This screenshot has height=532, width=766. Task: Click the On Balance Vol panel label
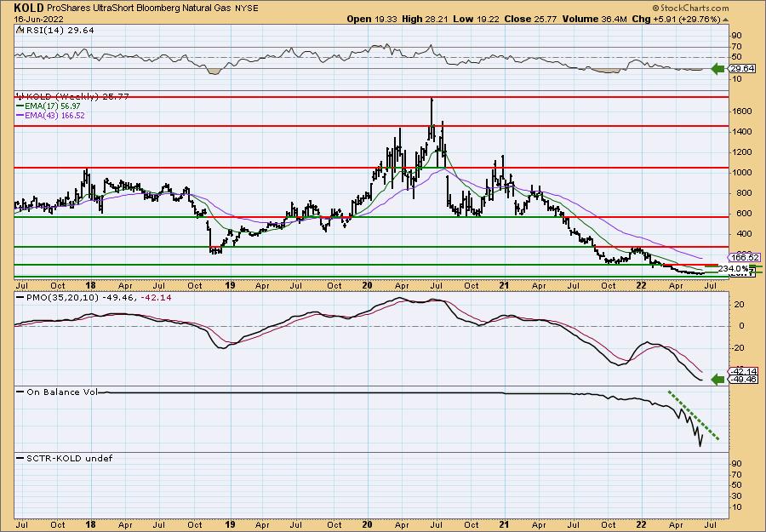62,392
